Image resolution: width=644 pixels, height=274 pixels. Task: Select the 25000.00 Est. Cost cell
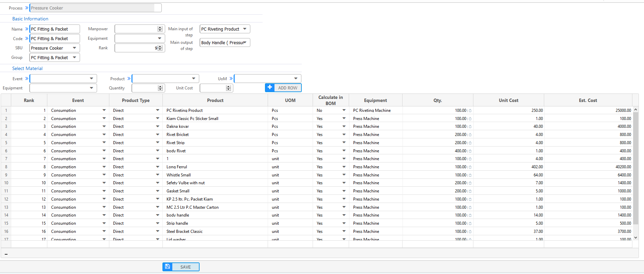(x=588, y=110)
